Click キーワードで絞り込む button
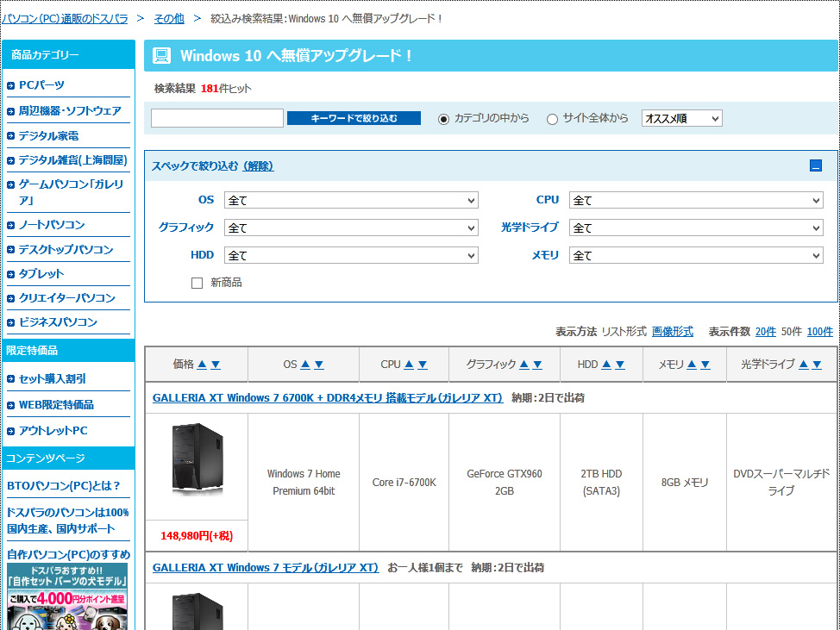 [354, 119]
